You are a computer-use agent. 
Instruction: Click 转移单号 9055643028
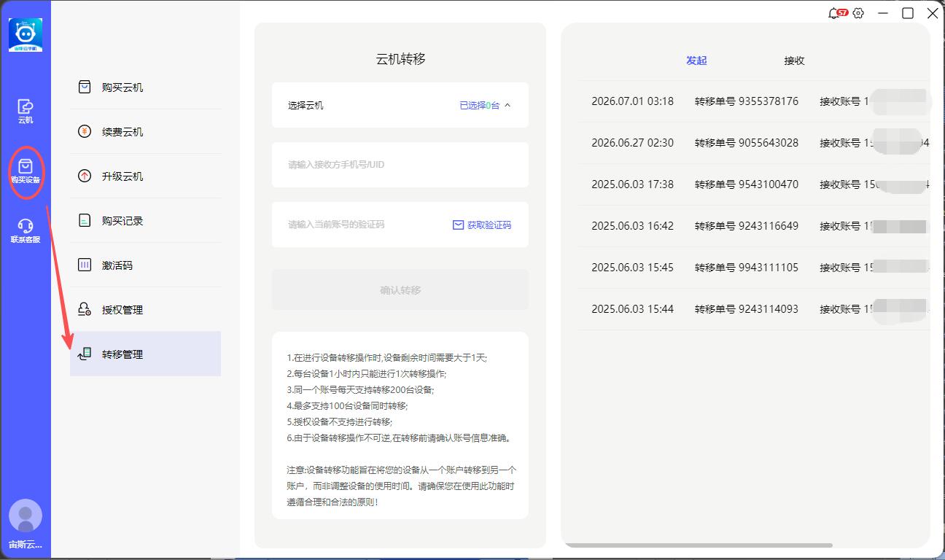point(747,143)
